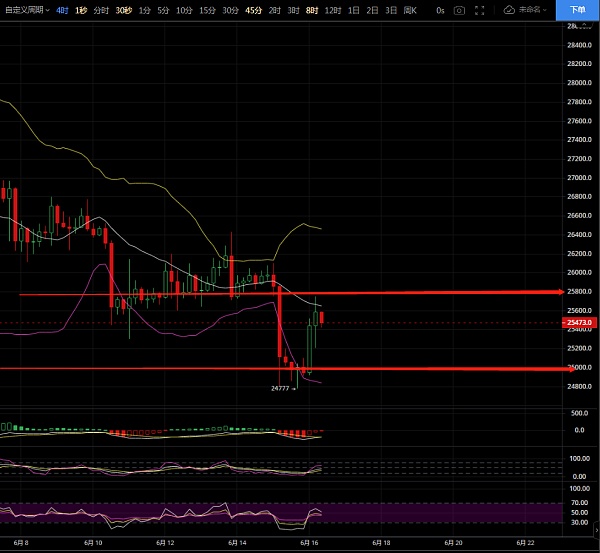This screenshot has height=553, width=600.
Task: Click the cloud save layout icon
Action: pyautogui.click(x=508, y=10)
